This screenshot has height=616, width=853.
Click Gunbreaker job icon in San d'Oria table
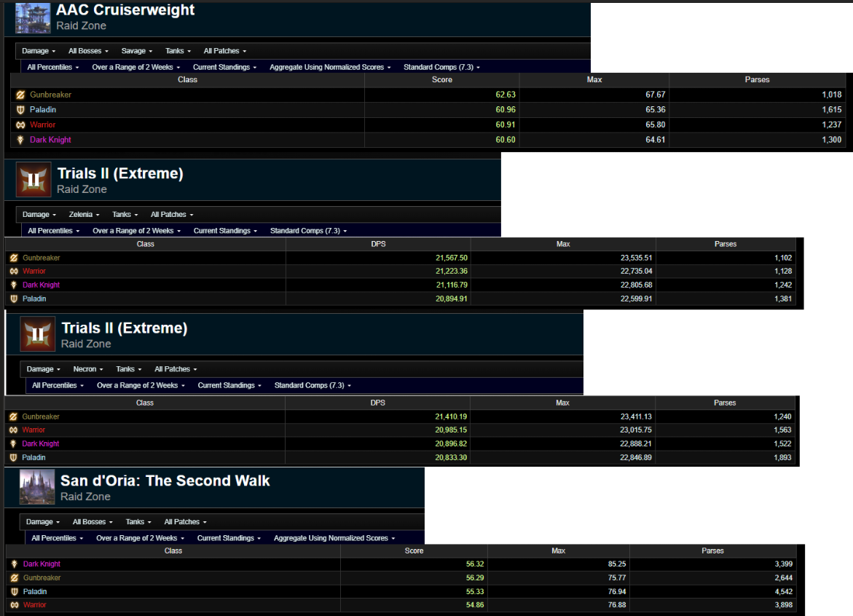[x=15, y=578]
